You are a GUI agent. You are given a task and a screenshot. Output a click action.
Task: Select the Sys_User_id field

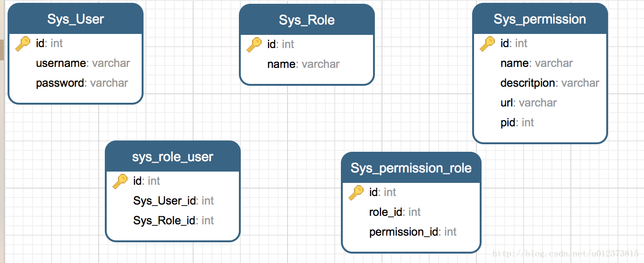click(173, 201)
